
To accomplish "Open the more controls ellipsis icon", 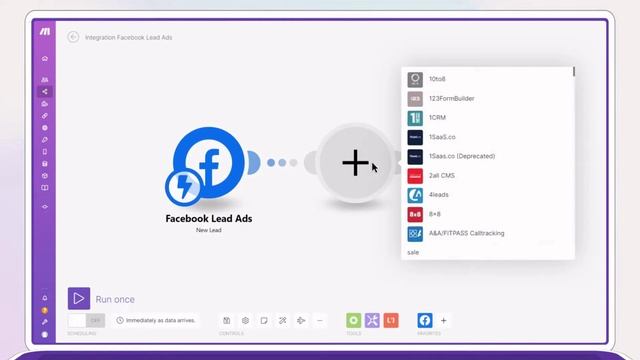I will point(320,320).
